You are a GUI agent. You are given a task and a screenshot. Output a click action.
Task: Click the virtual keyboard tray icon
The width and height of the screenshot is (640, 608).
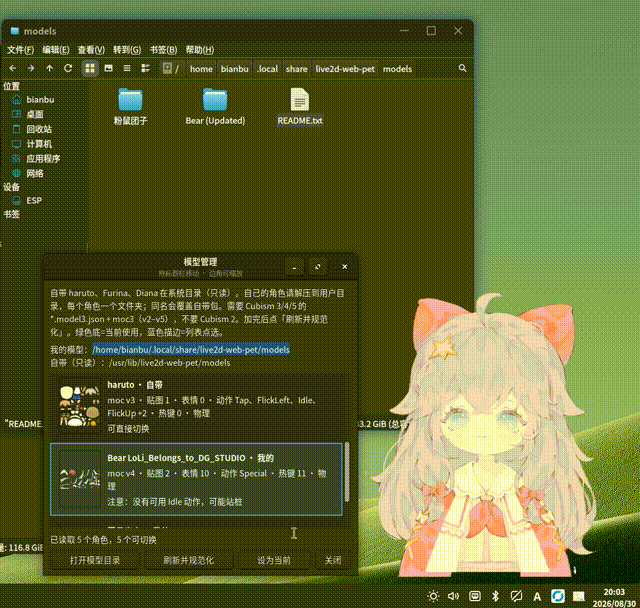475,596
